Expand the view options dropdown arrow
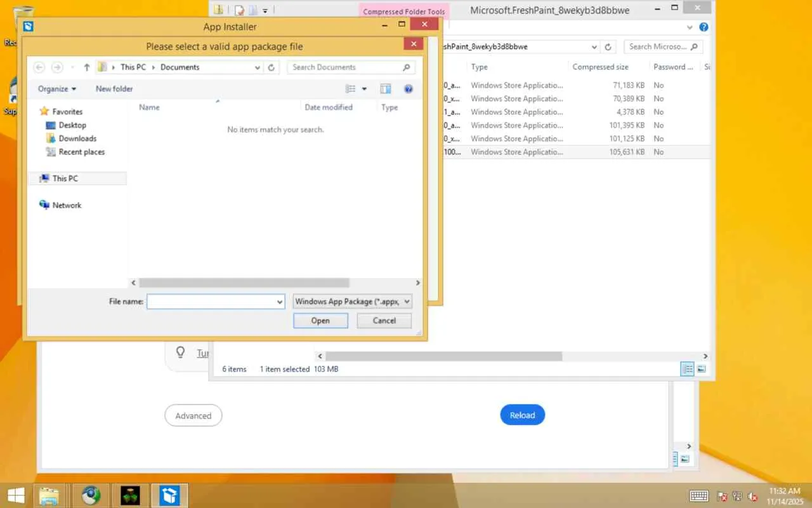The image size is (812, 508). (364, 89)
